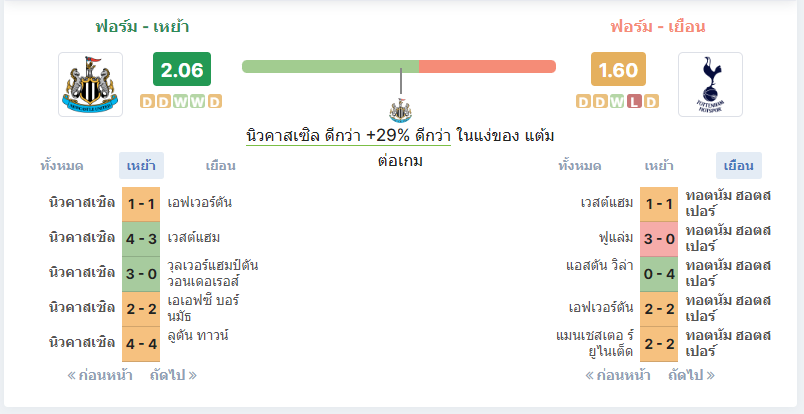
Task: Go to ก่อนหน้า page in Tottenham list
Action: [x=618, y=376]
